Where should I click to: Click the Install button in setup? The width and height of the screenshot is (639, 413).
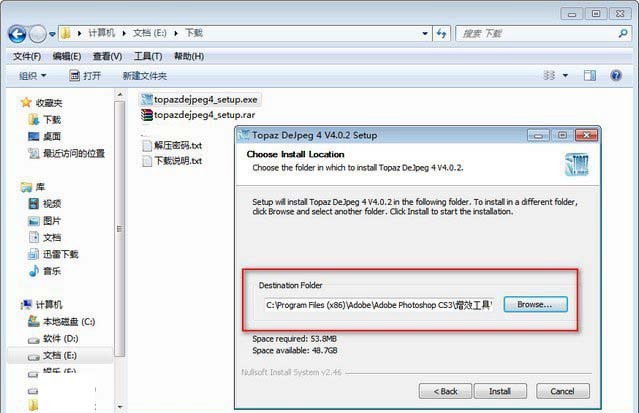click(500, 391)
